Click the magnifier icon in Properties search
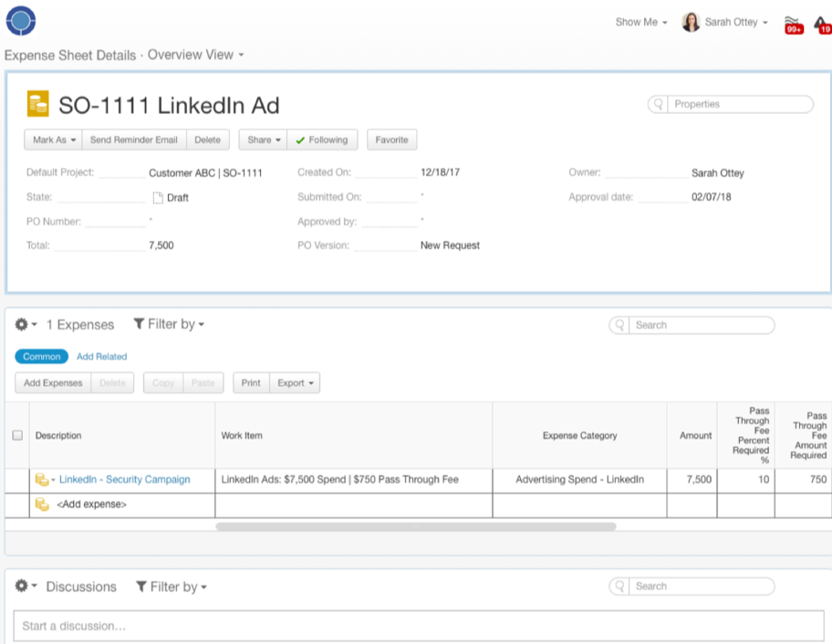This screenshot has width=832, height=644. click(658, 104)
